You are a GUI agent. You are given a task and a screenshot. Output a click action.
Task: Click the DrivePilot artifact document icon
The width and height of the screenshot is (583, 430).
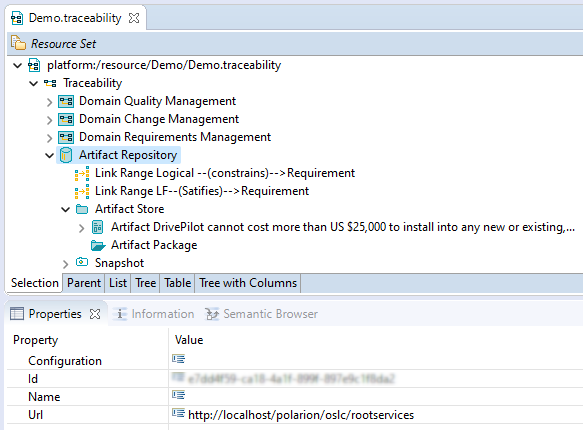coord(97,227)
